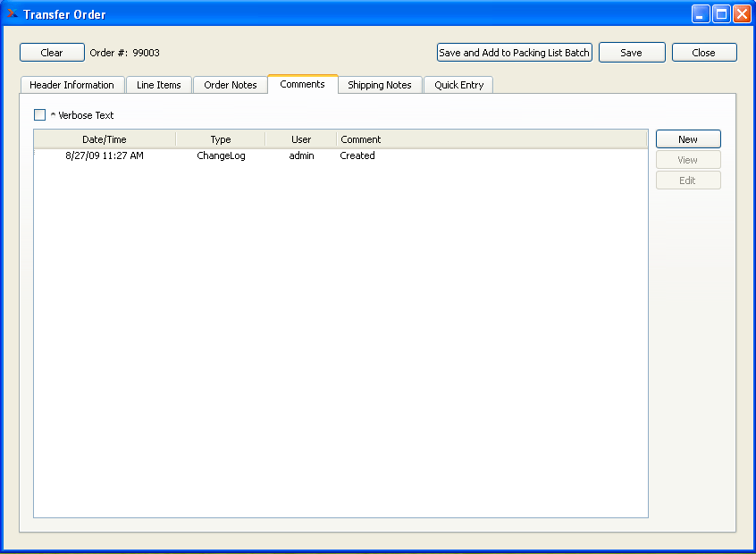Sort comments by the Date/Time column header
The image size is (756, 554).
click(105, 138)
